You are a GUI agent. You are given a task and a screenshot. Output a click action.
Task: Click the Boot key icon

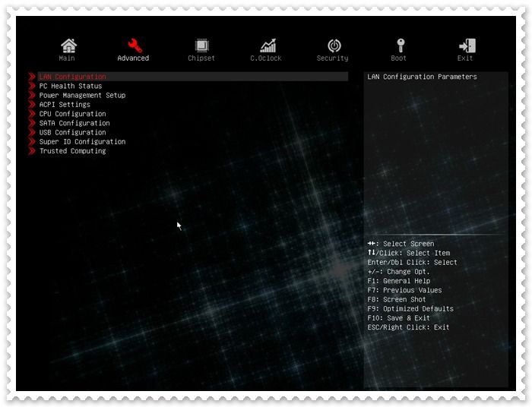[401, 46]
